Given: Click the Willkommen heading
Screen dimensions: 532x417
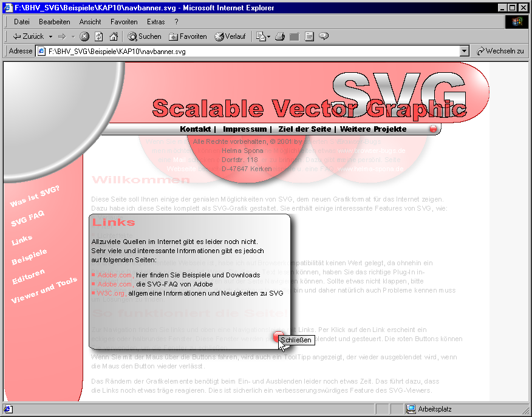Looking at the screenshot, I should (141, 180).
